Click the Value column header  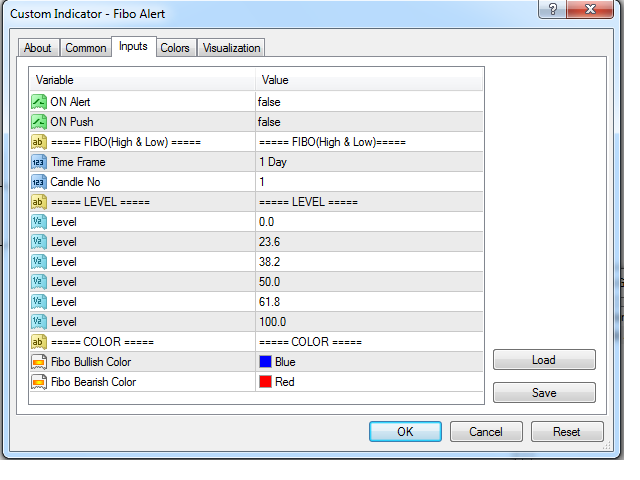tap(369, 80)
